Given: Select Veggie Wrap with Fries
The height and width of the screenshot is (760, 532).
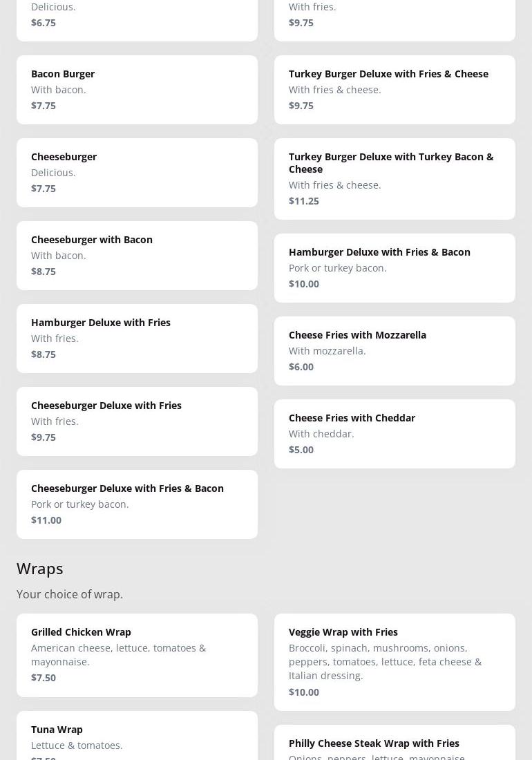Looking at the screenshot, I should (x=395, y=662).
